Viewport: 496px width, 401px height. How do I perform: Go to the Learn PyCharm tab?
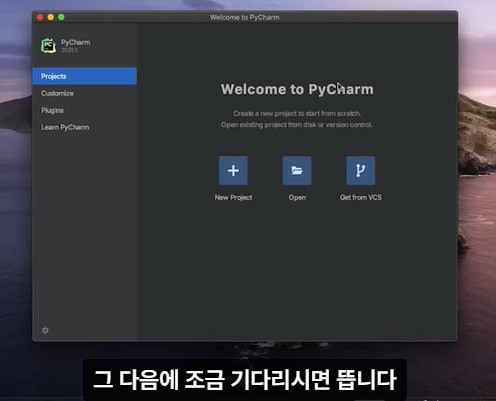(x=85, y=127)
